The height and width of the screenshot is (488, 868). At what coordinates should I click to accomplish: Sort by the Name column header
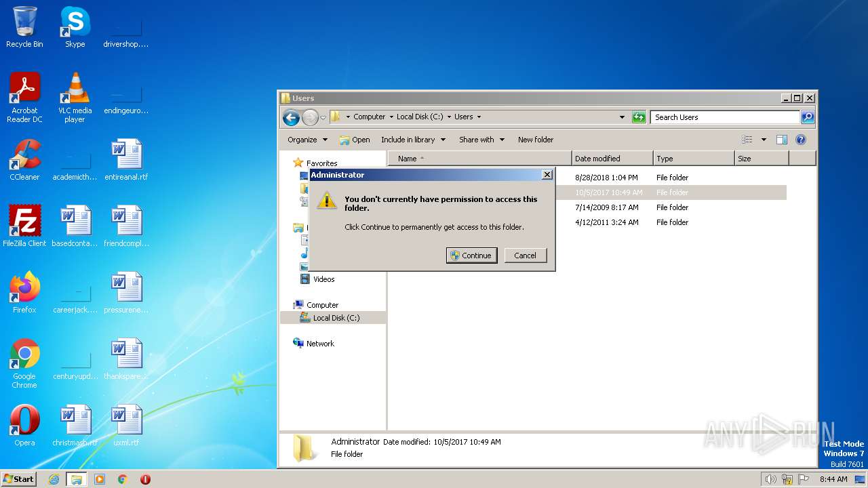click(x=479, y=159)
